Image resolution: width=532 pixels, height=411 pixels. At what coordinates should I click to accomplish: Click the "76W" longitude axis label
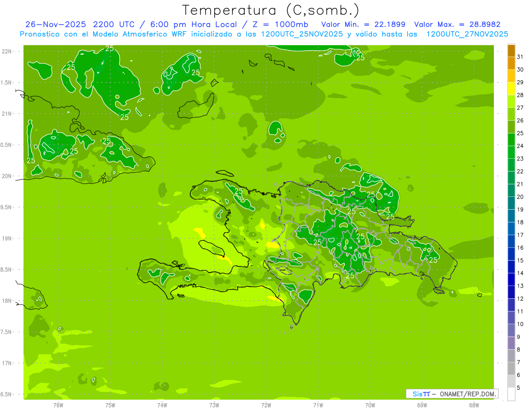click(58, 405)
